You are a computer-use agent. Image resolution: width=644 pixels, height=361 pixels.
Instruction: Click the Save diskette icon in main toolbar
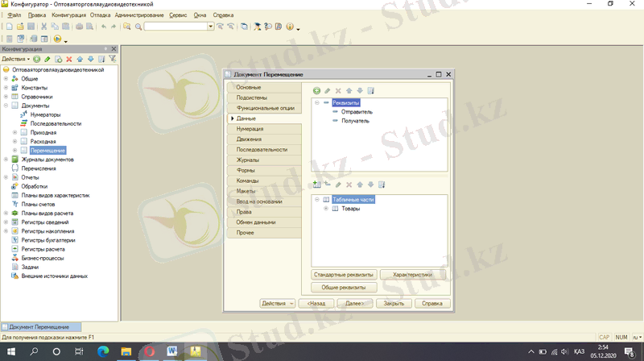point(31,27)
